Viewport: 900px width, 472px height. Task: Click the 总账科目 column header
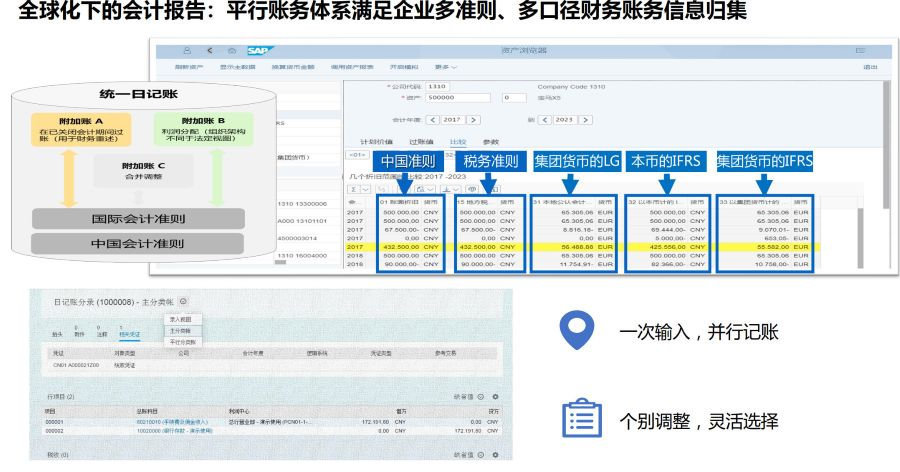click(x=147, y=411)
